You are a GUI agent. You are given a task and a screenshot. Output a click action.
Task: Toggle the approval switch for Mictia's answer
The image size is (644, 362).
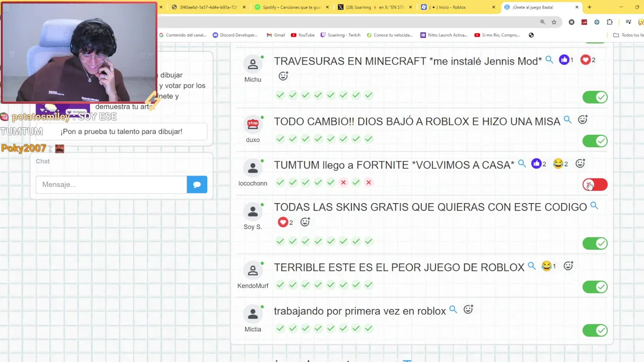pyautogui.click(x=595, y=330)
